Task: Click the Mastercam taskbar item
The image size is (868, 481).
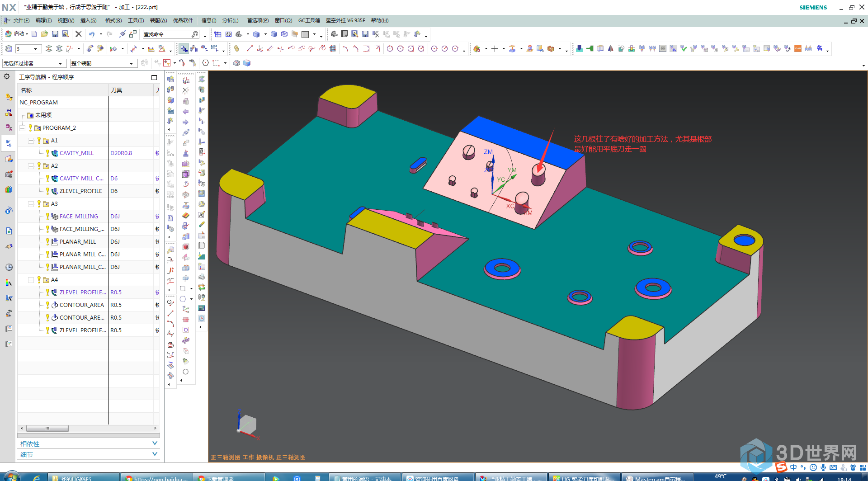Action: coord(657,478)
